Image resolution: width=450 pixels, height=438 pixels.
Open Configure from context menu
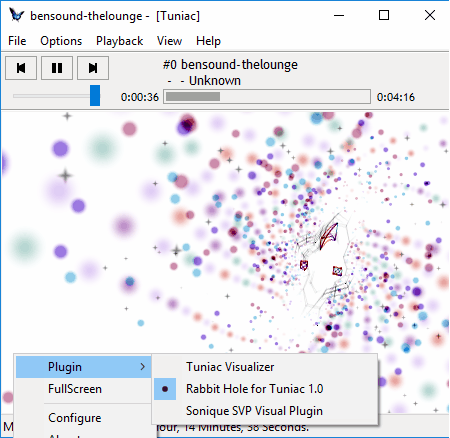pyautogui.click(x=83, y=418)
